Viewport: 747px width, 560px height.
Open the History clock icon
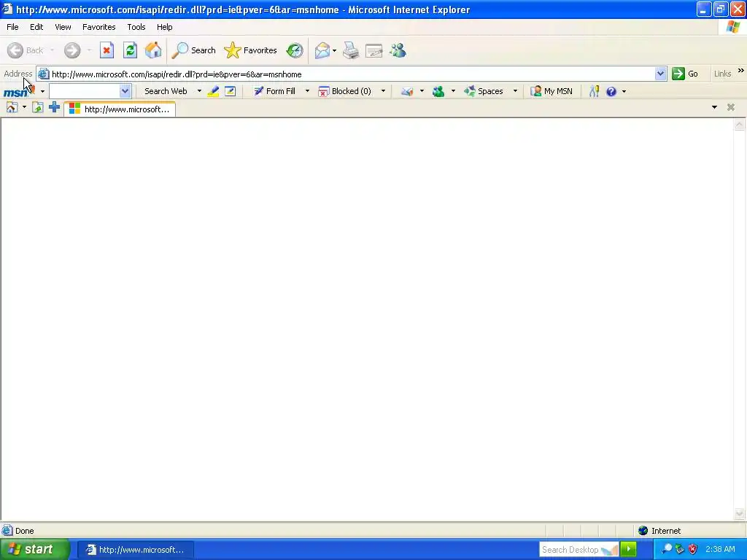point(295,50)
